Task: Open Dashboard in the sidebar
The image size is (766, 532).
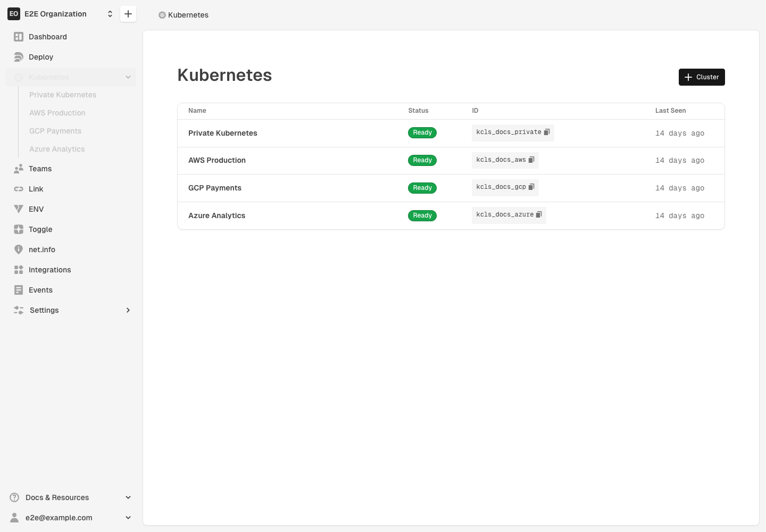Action: [71, 37]
